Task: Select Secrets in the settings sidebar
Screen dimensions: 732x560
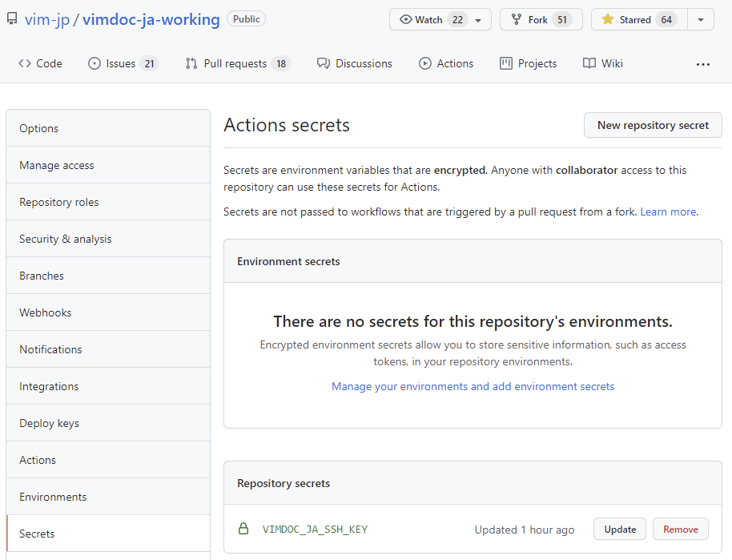Action: tap(108, 534)
